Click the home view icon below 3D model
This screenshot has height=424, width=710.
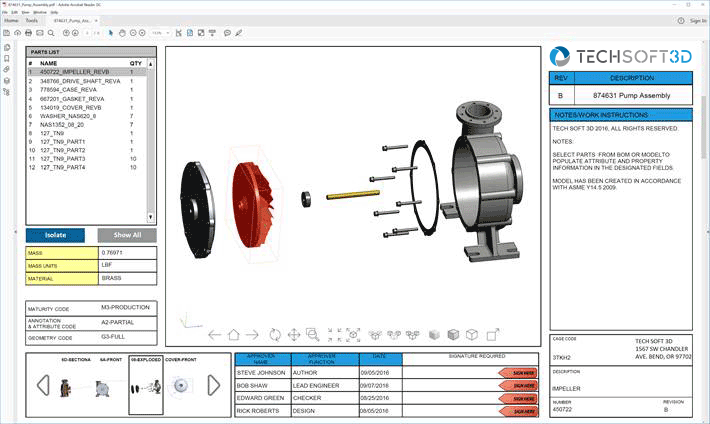pyautogui.click(x=232, y=335)
